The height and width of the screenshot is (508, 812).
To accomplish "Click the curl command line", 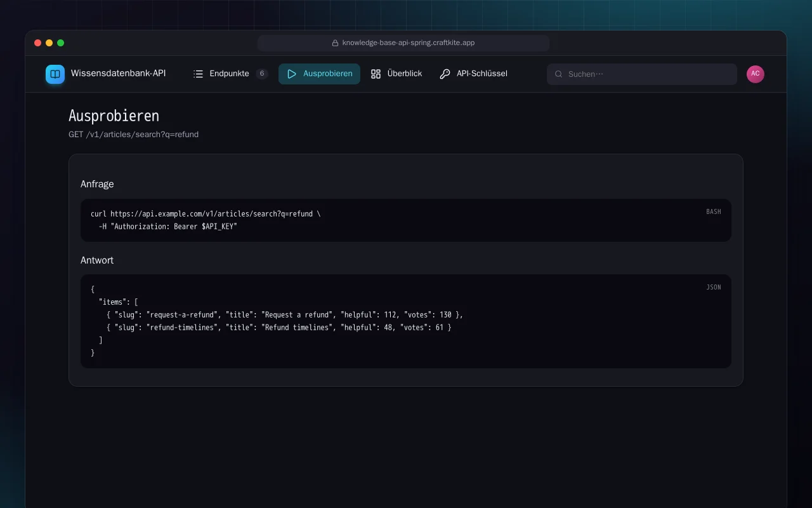I will click(206, 214).
